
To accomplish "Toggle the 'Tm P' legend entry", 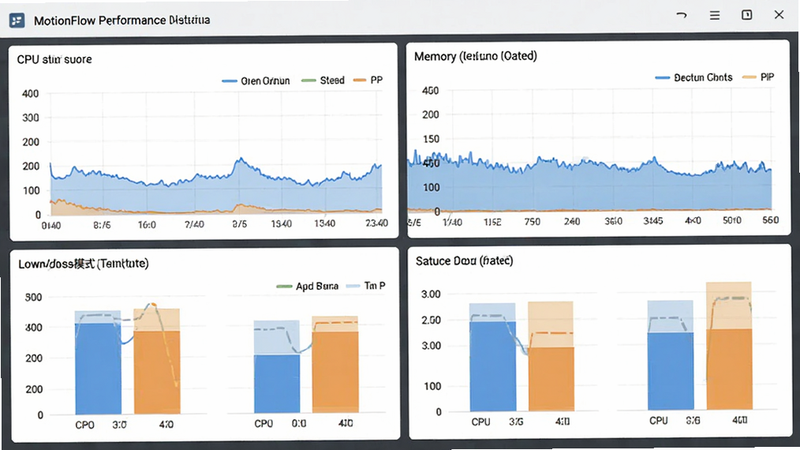I will point(366,286).
